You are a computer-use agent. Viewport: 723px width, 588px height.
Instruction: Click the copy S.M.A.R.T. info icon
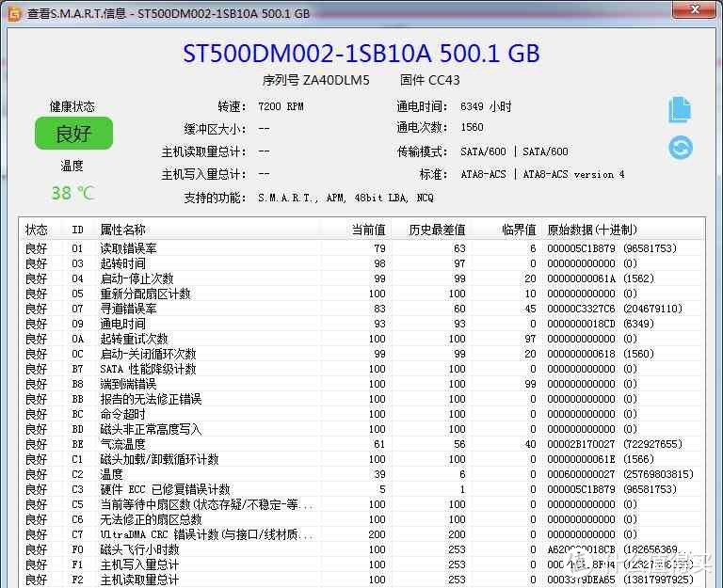coord(680,110)
